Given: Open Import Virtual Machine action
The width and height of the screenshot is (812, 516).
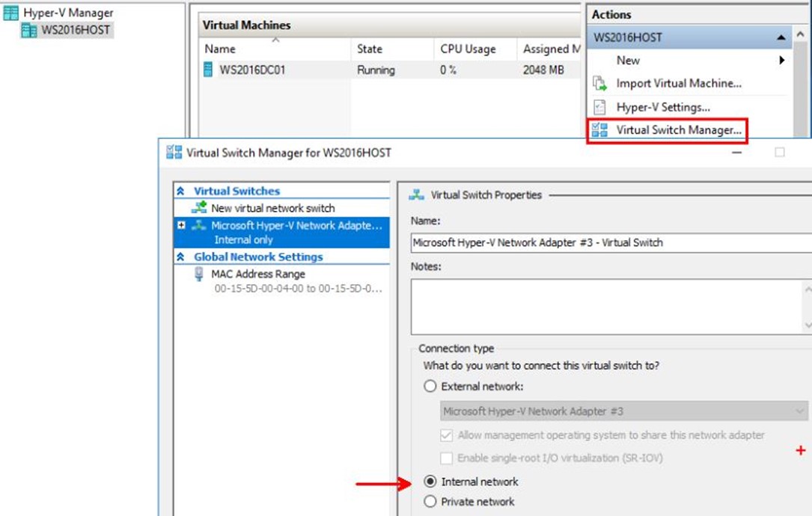Looking at the screenshot, I should 678,83.
